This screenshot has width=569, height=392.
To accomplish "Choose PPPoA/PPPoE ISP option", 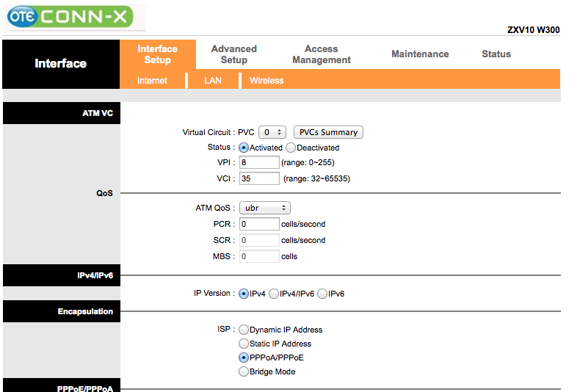I will point(244,357).
